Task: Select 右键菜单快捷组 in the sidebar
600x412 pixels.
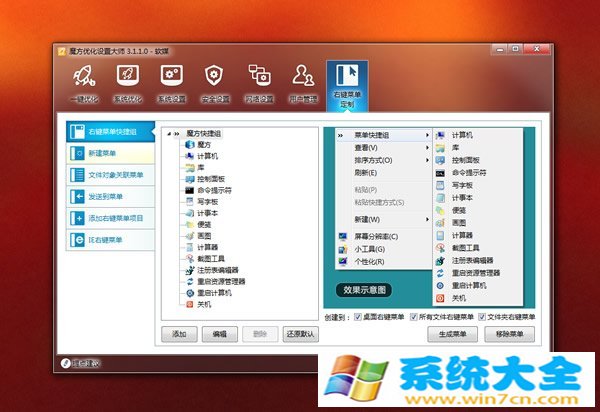Action: tap(111, 132)
